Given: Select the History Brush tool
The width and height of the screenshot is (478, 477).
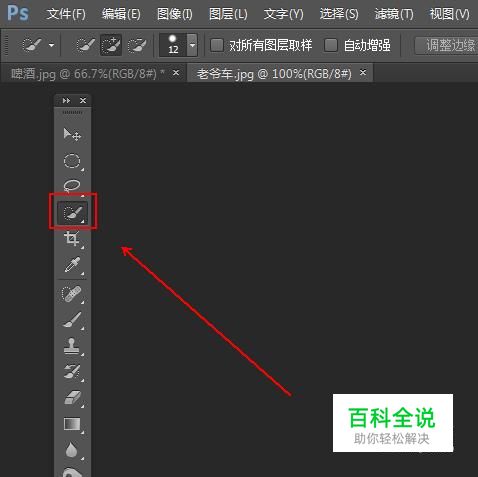Looking at the screenshot, I should point(72,371).
